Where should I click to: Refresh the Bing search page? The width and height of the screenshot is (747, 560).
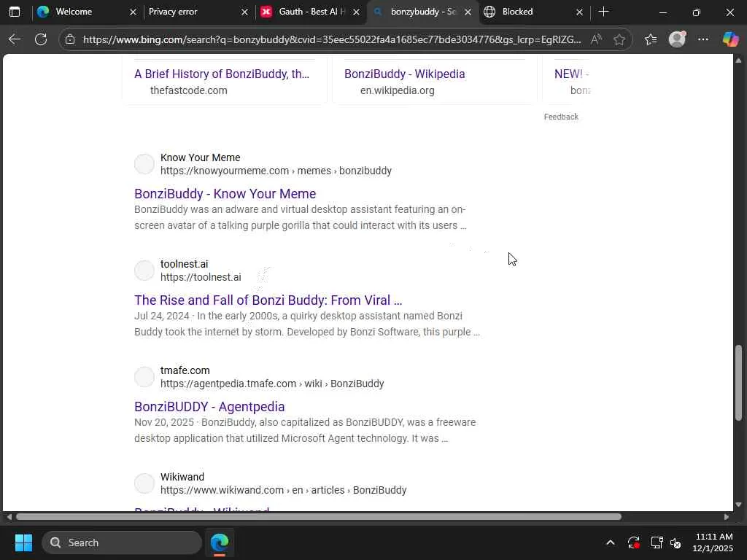click(x=41, y=39)
